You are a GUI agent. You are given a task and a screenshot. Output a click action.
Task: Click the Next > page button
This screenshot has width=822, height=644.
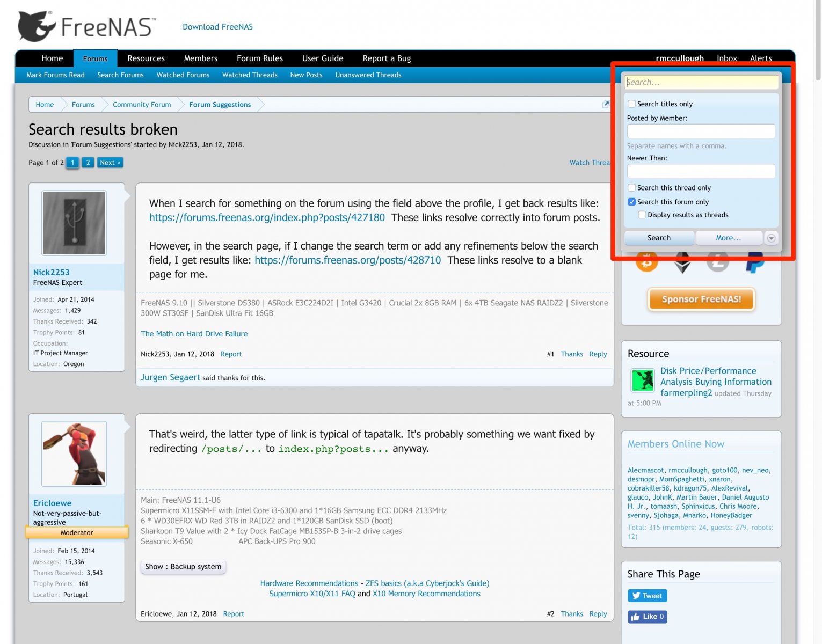coord(110,163)
